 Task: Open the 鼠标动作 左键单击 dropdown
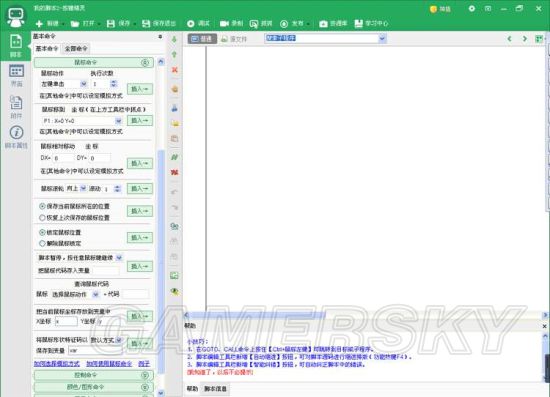[83, 84]
